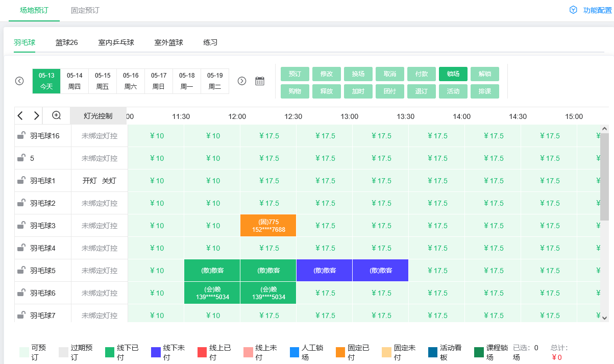This screenshot has height=364, width=614.
Task: Click the 修改 button
Action: coord(327,74)
